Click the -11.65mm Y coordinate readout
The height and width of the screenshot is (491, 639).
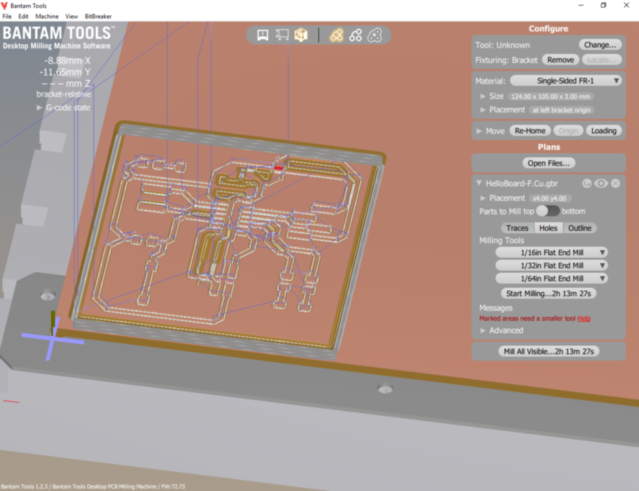click(65, 72)
